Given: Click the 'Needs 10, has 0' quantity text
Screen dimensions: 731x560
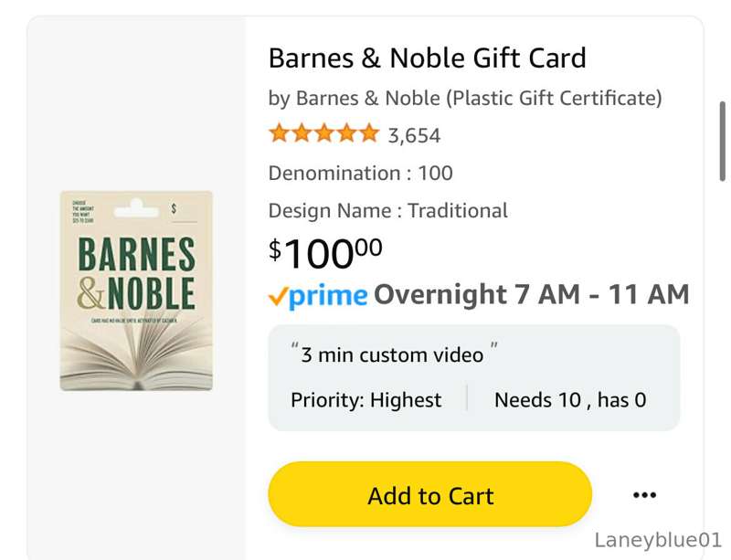Looking at the screenshot, I should (x=570, y=400).
